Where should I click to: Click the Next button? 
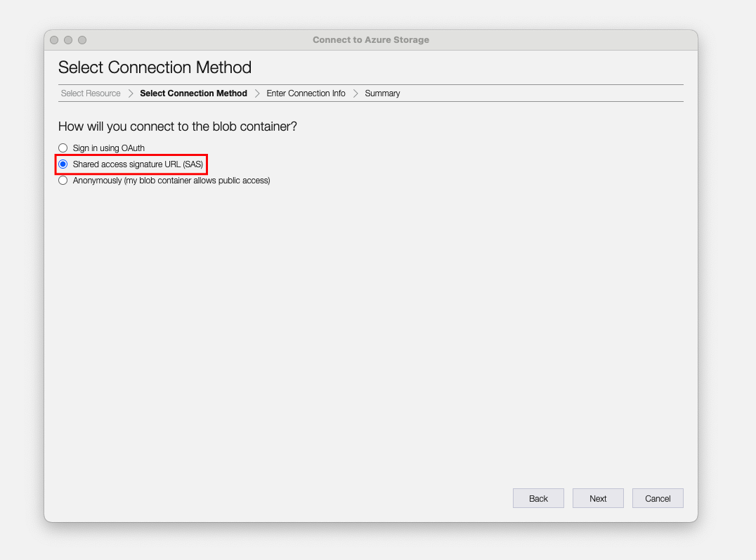[x=598, y=498]
